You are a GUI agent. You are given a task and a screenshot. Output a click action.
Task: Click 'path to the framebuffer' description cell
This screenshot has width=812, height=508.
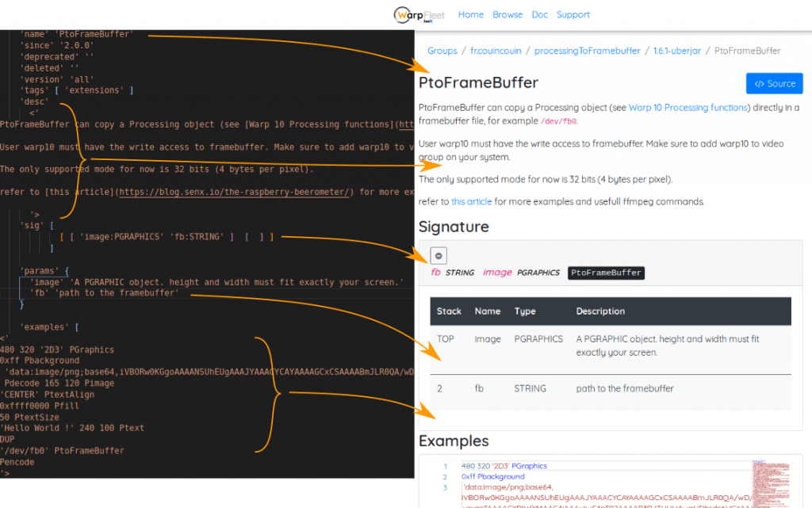click(x=625, y=388)
